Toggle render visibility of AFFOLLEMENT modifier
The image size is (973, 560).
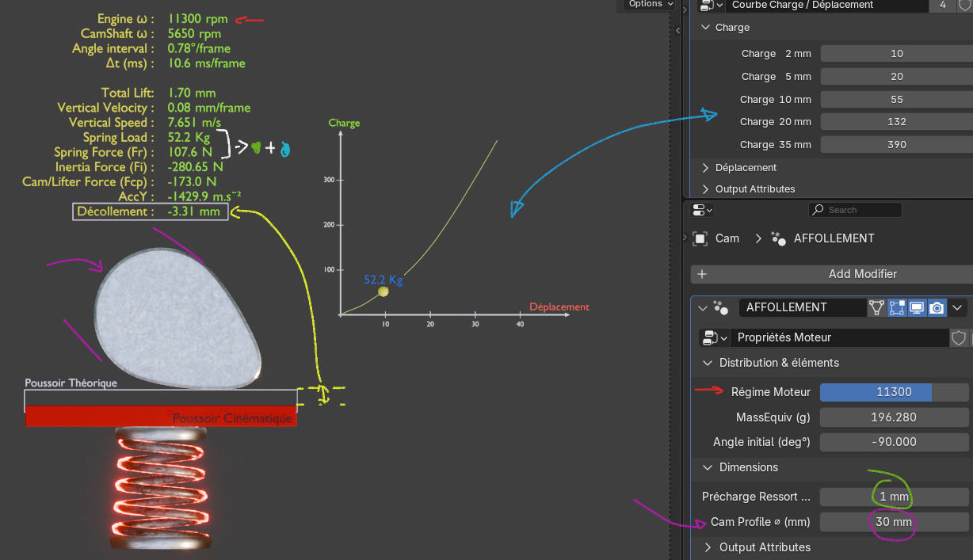[x=937, y=307]
